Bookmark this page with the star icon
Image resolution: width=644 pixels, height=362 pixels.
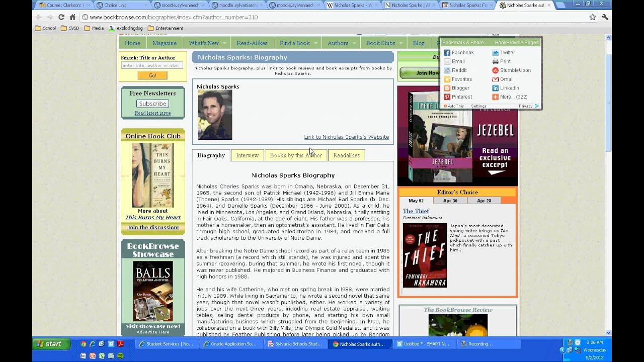[593, 17]
